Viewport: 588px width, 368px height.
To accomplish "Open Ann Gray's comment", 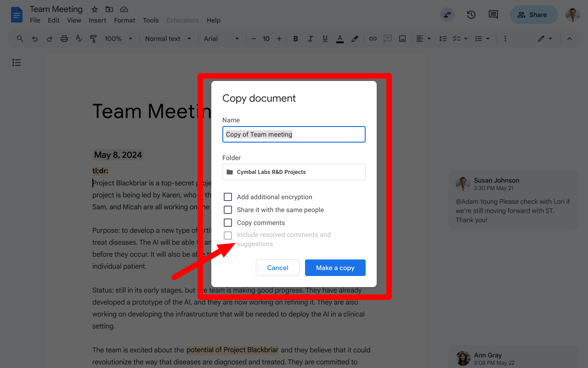I will point(514,357).
